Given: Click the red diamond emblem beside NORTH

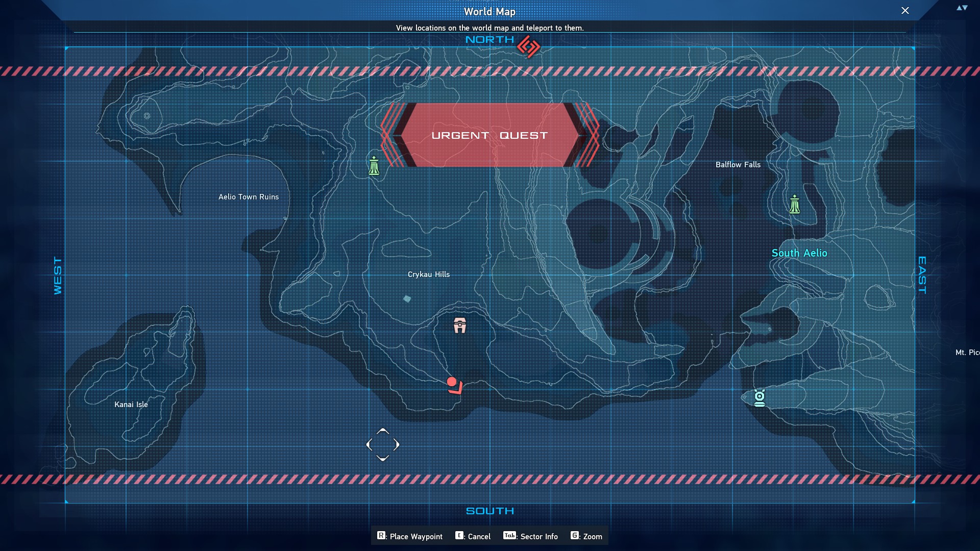Looking at the screenshot, I should click(528, 47).
